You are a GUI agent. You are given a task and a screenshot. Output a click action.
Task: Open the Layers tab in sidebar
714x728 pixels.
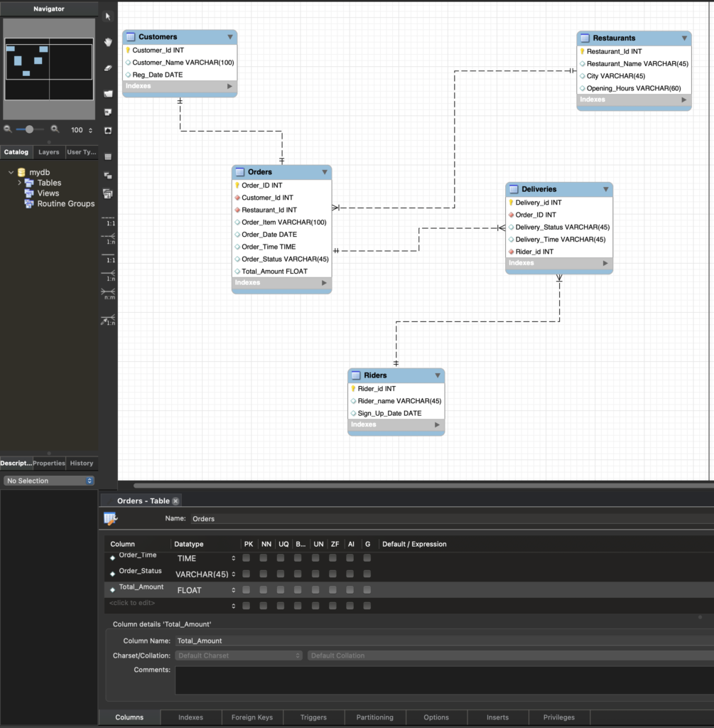tap(48, 152)
